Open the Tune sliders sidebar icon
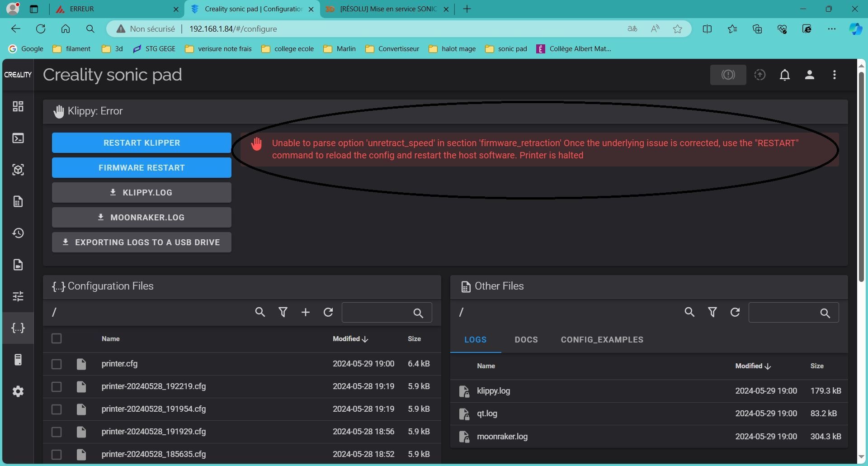 tap(18, 296)
